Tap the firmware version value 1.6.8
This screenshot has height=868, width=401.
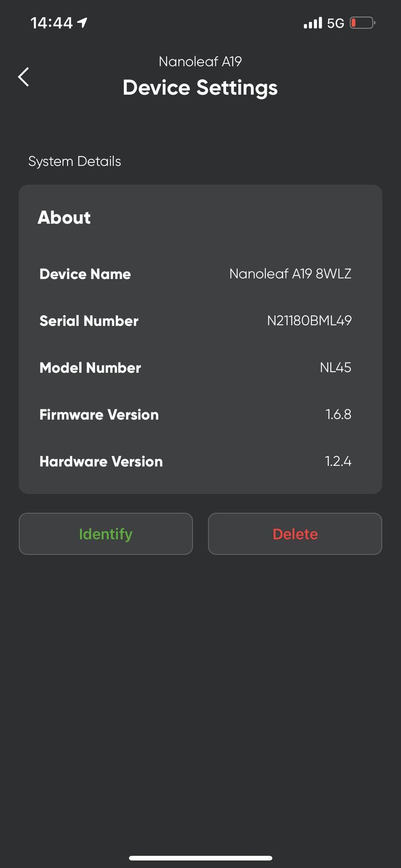(338, 414)
